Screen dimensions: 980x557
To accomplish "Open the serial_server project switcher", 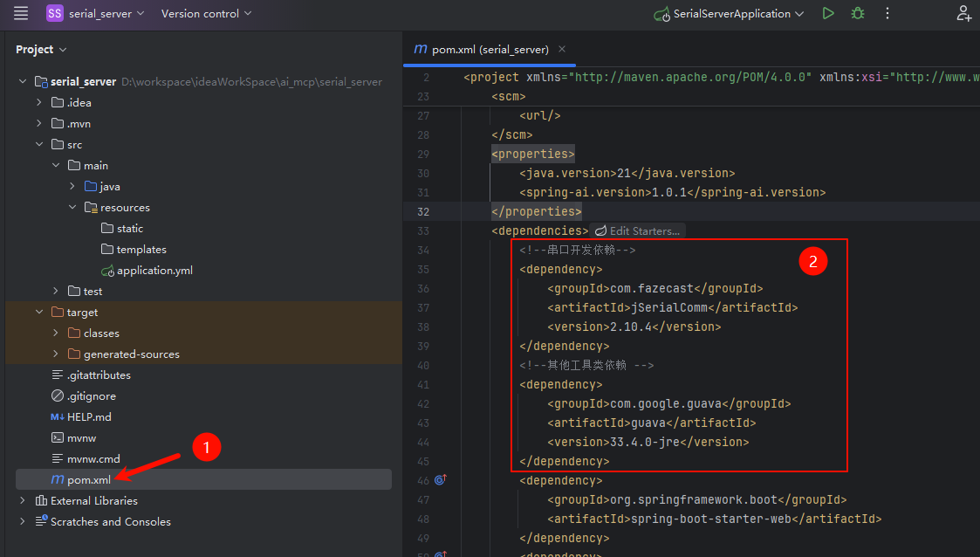I will (96, 13).
